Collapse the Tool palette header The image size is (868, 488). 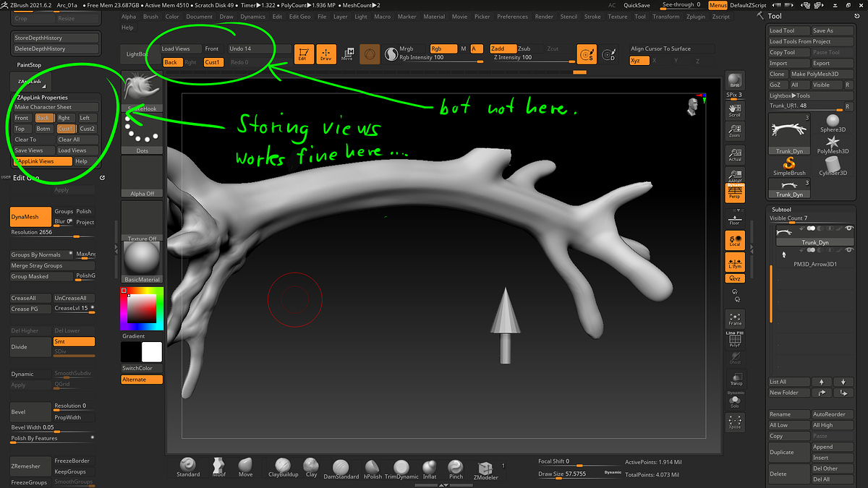775,16
